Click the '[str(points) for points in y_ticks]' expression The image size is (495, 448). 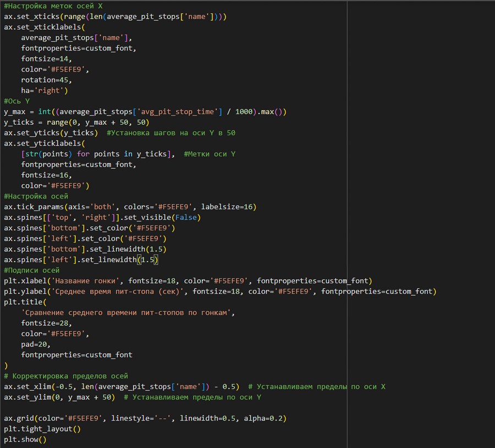click(x=96, y=154)
